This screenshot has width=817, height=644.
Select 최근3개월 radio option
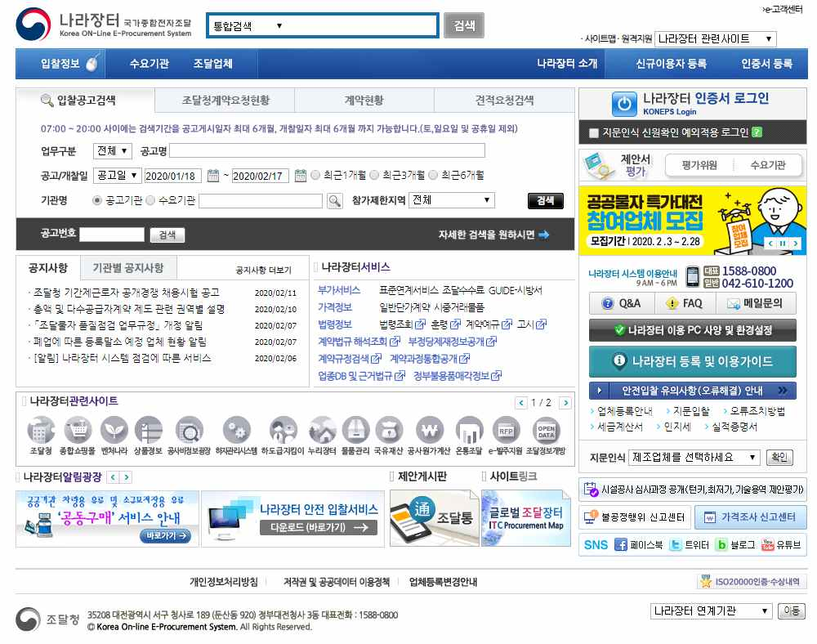coord(374,175)
